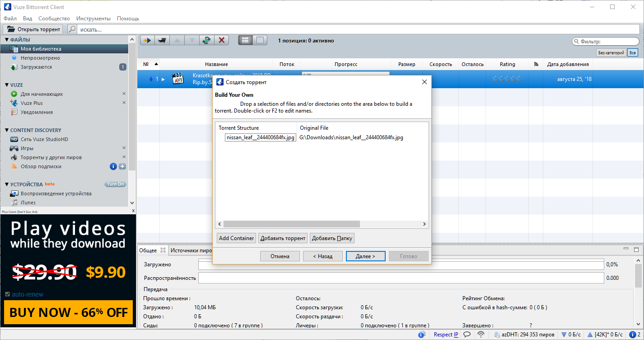Image resolution: width=644 pixels, height=340 pixels.
Task: Click the azDHT peers icon in status bar
Action: [x=497, y=335]
